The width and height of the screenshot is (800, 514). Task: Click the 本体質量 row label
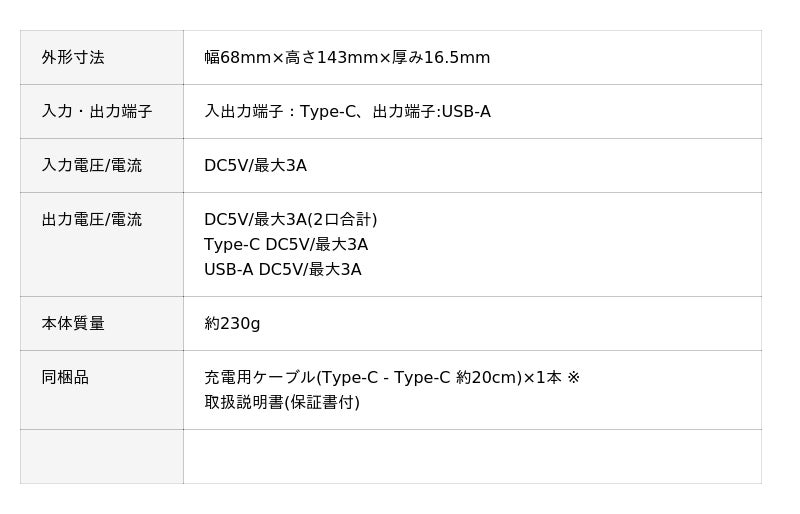click(73, 324)
